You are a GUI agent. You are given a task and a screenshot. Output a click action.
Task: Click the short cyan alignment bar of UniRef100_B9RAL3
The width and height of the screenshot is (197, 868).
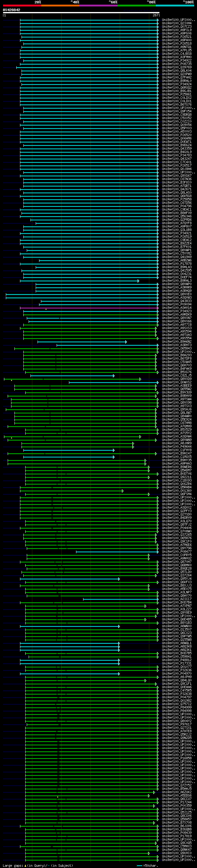(79, 281)
